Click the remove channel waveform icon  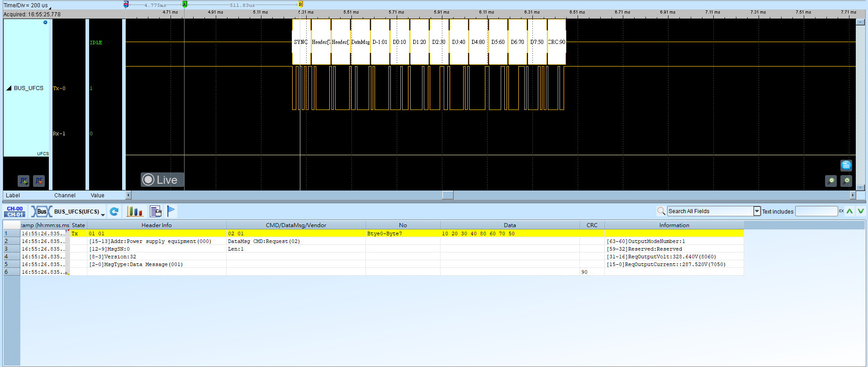click(x=39, y=181)
